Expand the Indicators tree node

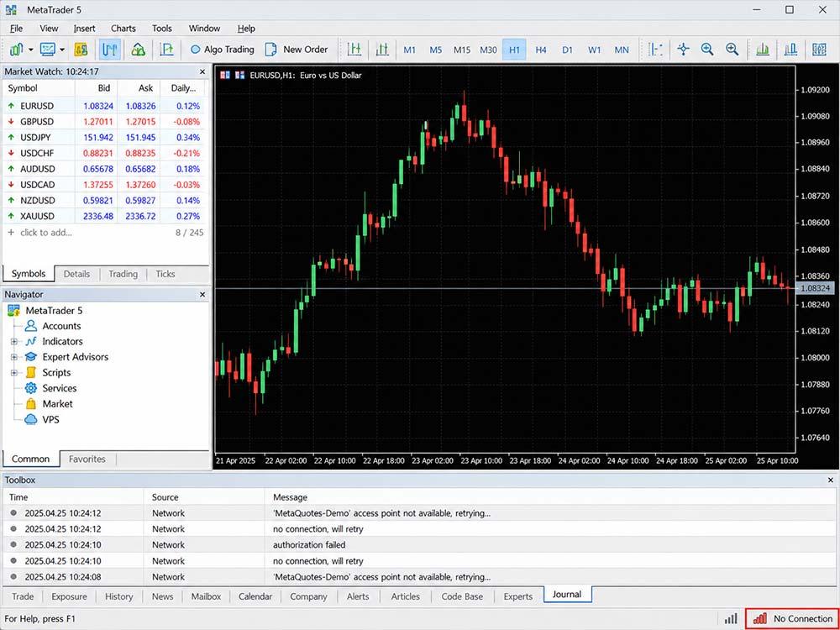point(14,342)
